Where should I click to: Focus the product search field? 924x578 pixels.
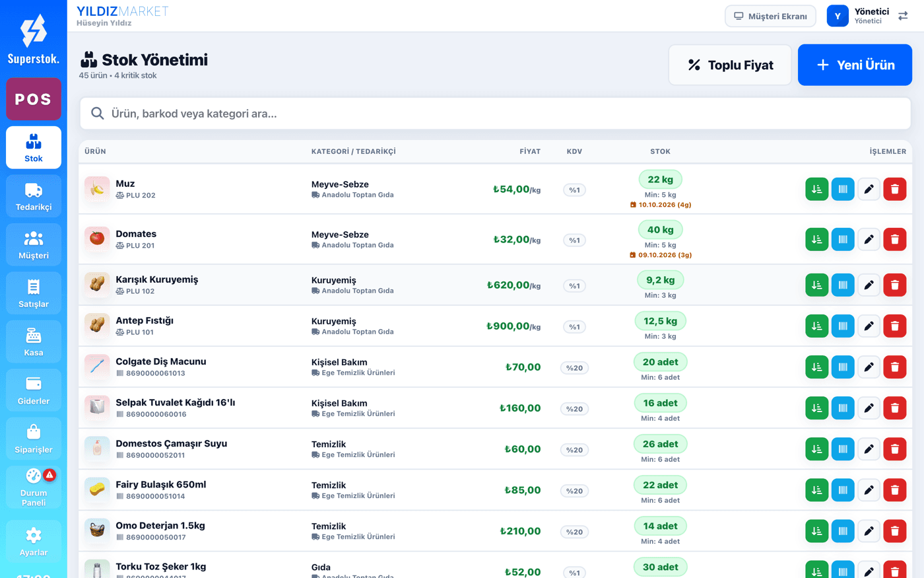click(495, 114)
